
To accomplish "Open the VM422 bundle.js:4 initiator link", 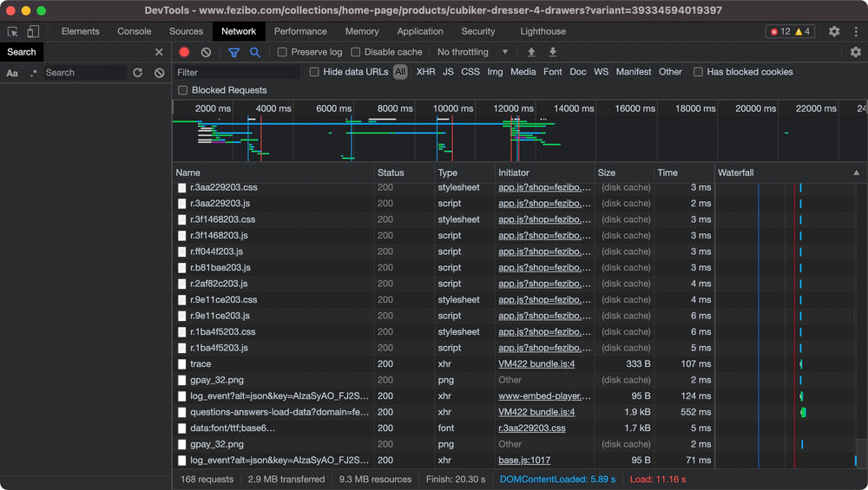I will (x=536, y=364).
